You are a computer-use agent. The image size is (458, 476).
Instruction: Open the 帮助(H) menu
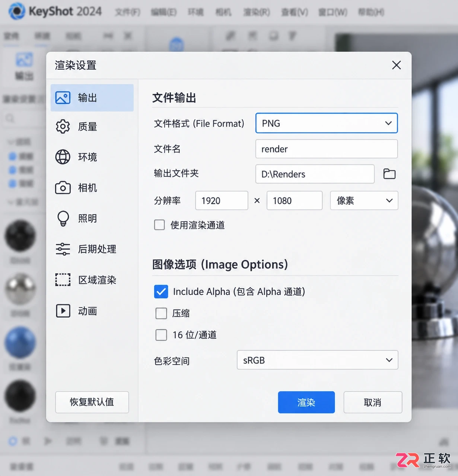[x=371, y=12]
